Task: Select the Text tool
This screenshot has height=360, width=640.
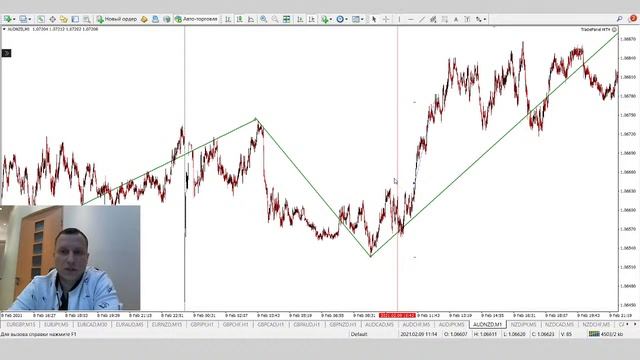Action: tap(456, 19)
